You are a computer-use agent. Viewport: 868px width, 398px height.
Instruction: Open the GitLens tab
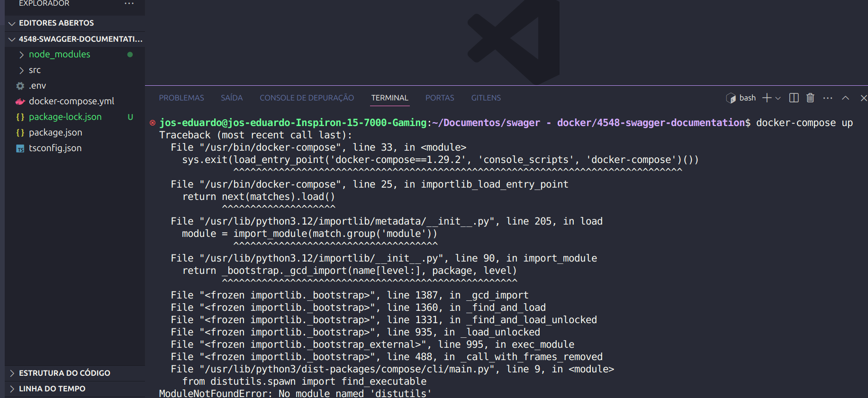(x=486, y=98)
